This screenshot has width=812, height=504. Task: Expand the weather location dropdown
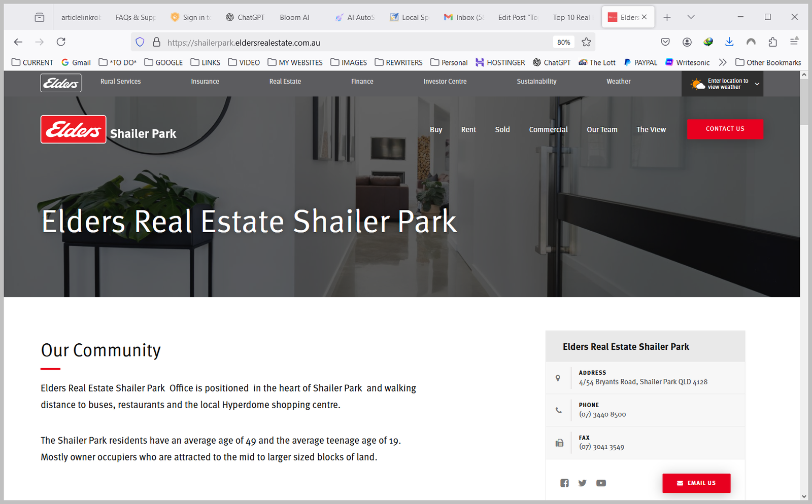coord(757,84)
